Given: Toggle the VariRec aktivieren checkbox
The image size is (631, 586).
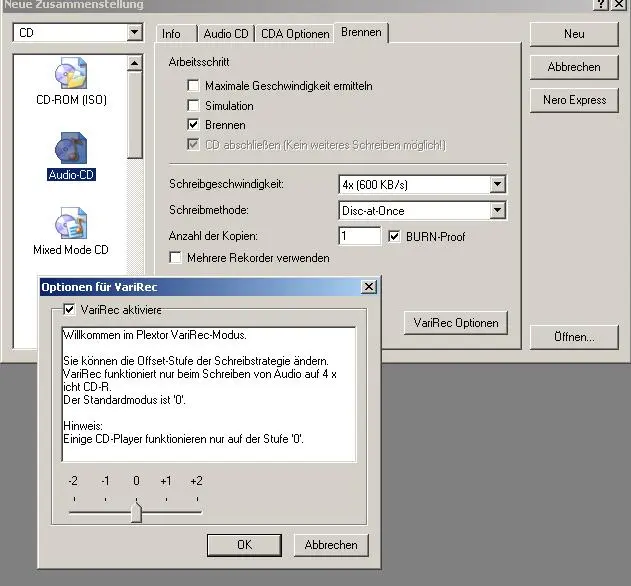Looking at the screenshot, I should tap(68, 310).
